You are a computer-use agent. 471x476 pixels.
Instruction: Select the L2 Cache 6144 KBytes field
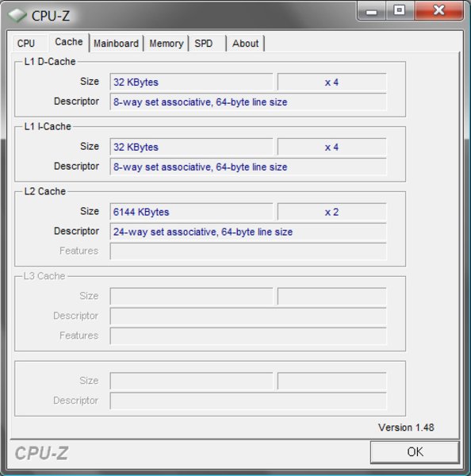click(x=191, y=212)
